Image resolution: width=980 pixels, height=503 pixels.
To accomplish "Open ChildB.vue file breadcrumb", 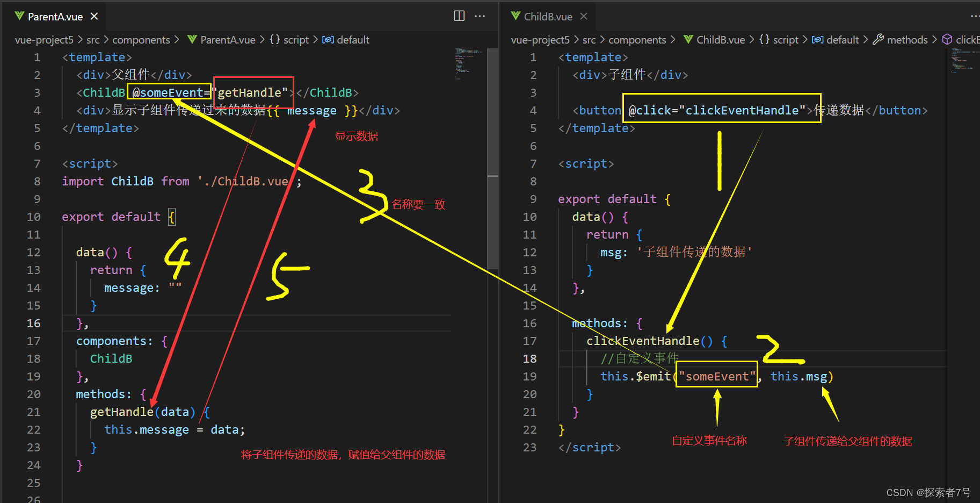I will (721, 40).
